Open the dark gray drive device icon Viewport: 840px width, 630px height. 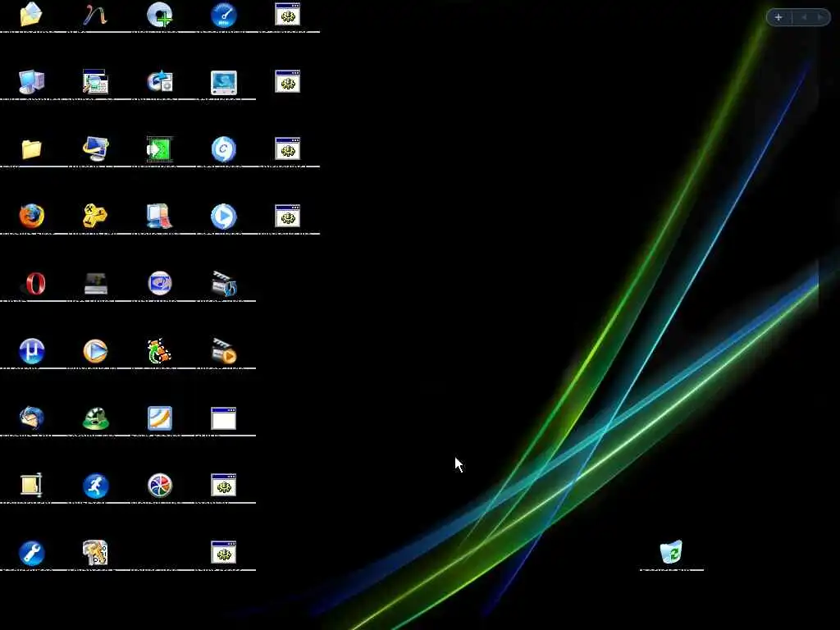pos(96,284)
